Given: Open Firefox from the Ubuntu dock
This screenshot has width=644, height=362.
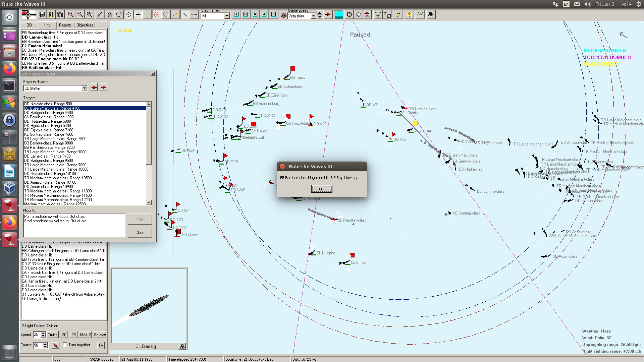Looking at the screenshot, I should point(9,69).
